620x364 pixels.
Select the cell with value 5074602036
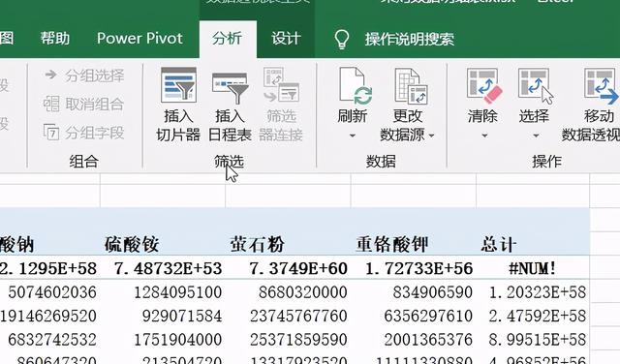pyautogui.click(x=49, y=292)
